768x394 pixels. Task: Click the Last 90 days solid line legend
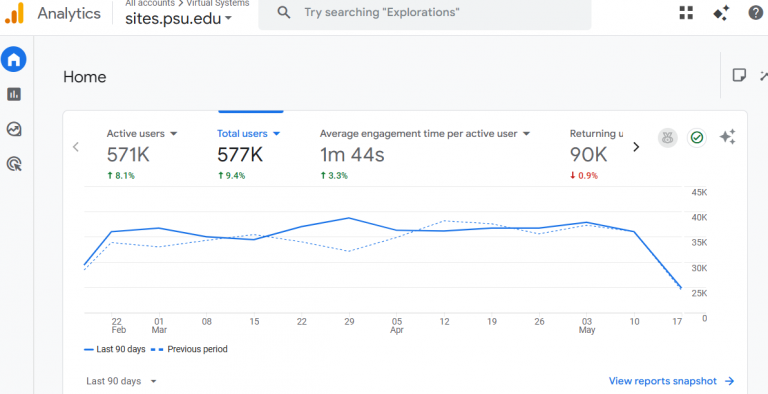pyautogui.click(x=115, y=349)
